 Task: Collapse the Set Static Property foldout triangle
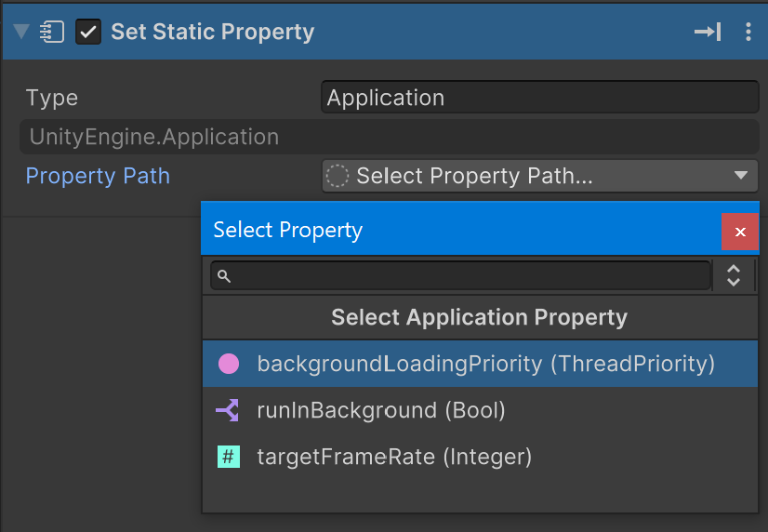click(21, 32)
